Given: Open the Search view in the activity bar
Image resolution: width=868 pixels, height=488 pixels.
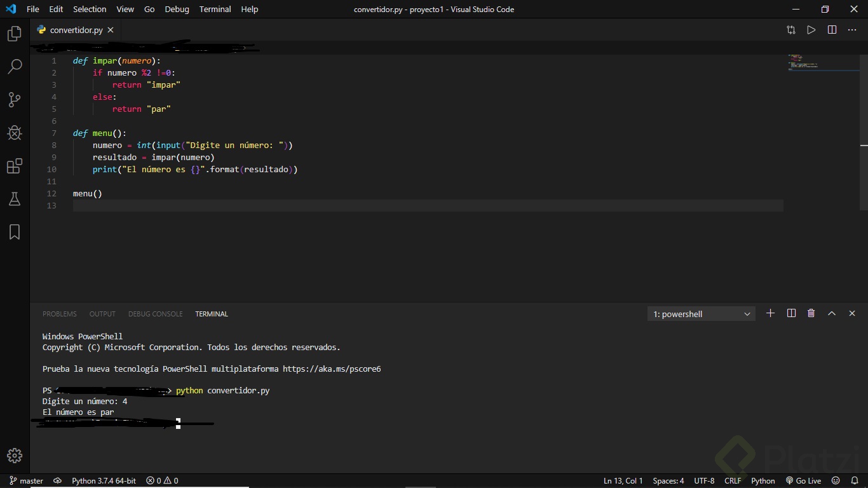Looking at the screenshot, I should [x=15, y=66].
